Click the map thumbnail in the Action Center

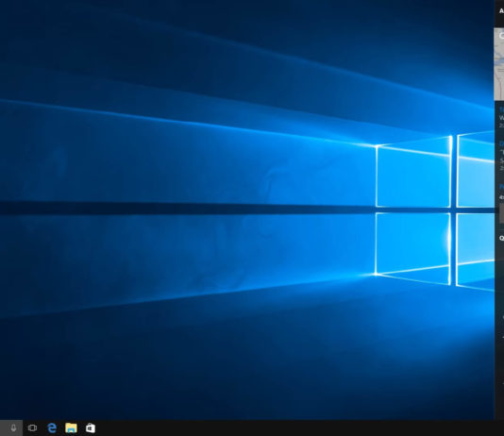click(499, 64)
